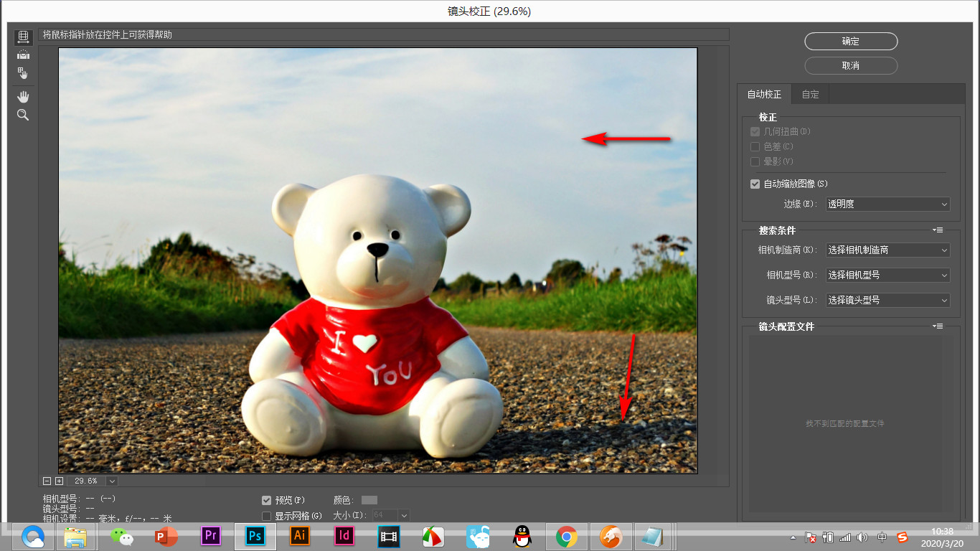Open the zoom percentage dropdown 29.6%
Viewport: 980px width, 551px height.
pos(113,481)
